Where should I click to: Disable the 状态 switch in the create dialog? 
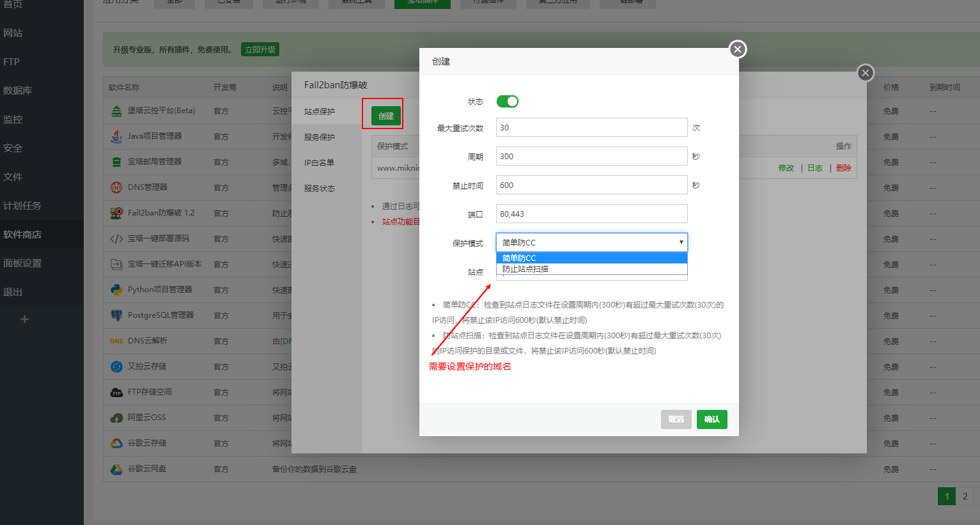[507, 101]
